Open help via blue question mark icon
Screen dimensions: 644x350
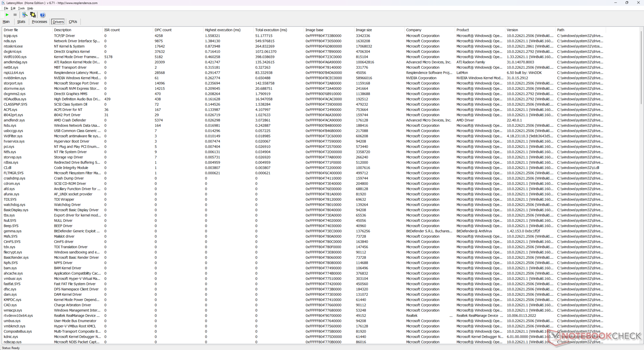[43, 15]
